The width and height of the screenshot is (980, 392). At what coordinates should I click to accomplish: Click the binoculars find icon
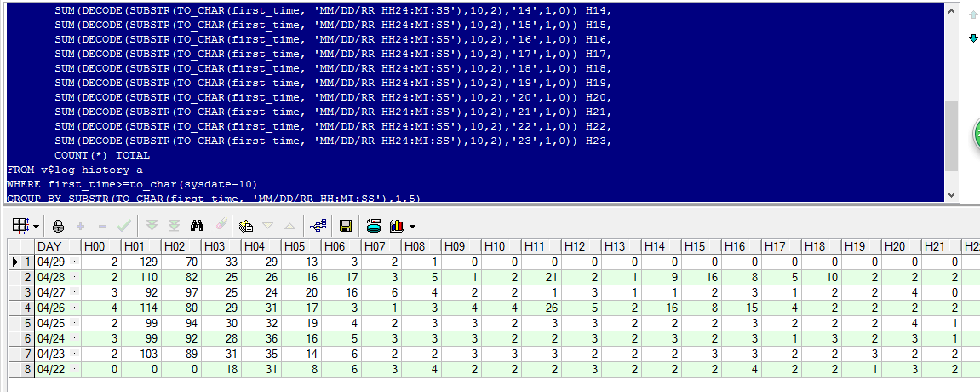click(197, 226)
